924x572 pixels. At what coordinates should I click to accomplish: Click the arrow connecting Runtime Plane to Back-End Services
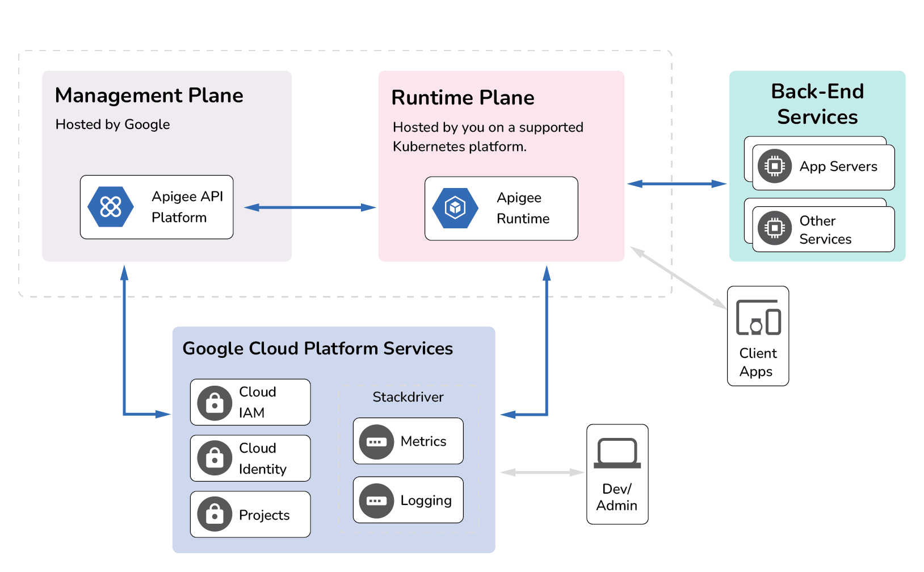coord(677,183)
